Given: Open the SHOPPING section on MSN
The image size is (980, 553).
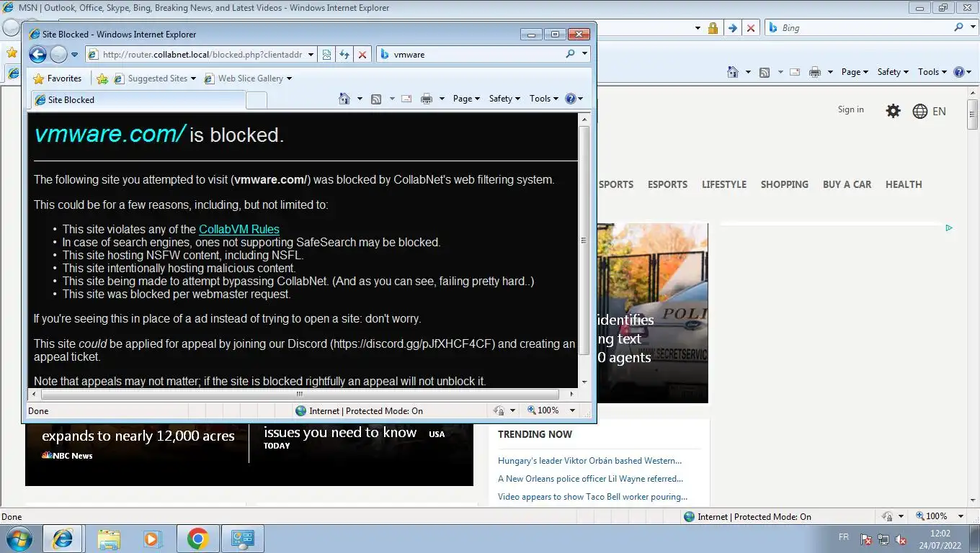Looking at the screenshot, I should [x=785, y=184].
